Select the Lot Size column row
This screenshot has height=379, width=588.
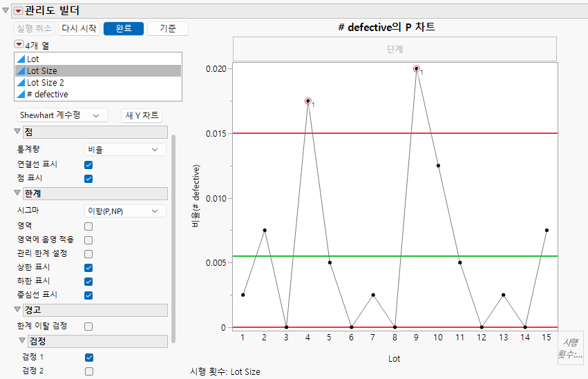click(x=98, y=71)
